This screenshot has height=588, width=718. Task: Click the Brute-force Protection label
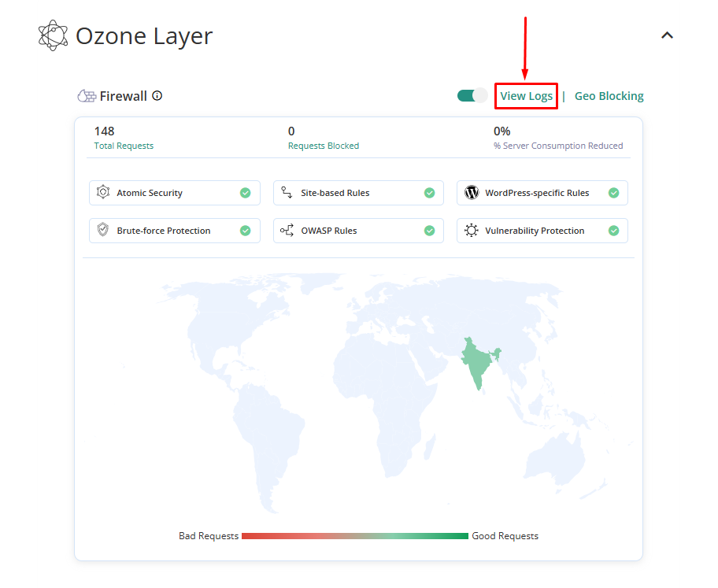tap(164, 231)
